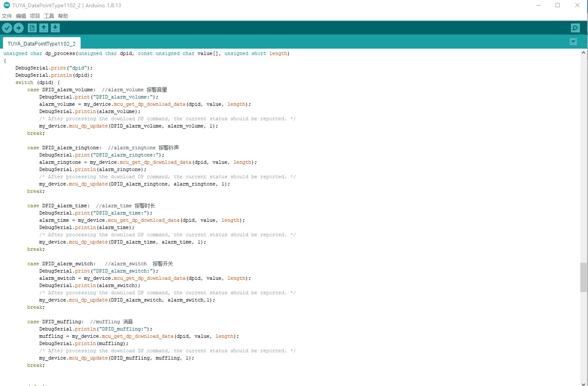This screenshot has height=386, width=588.
Task: Click the scrollbar up arrow
Action: pos(583,52)
